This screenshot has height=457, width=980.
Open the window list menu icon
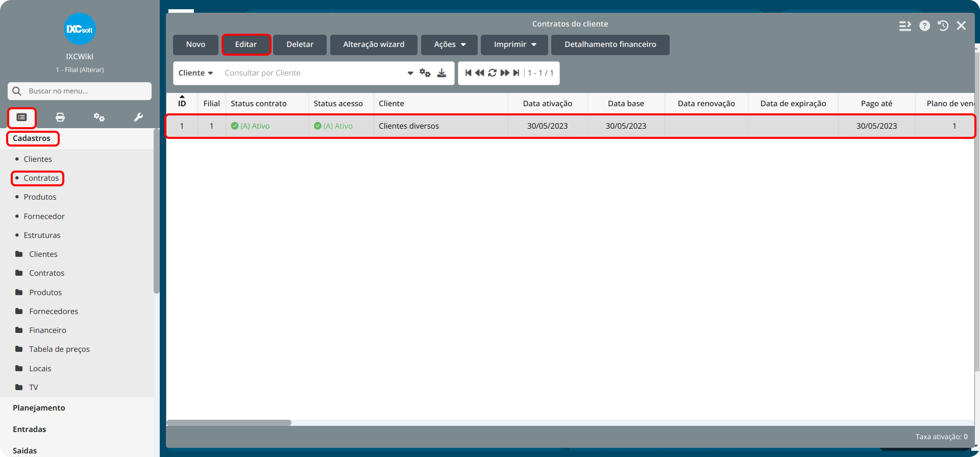tap(905, 26)
